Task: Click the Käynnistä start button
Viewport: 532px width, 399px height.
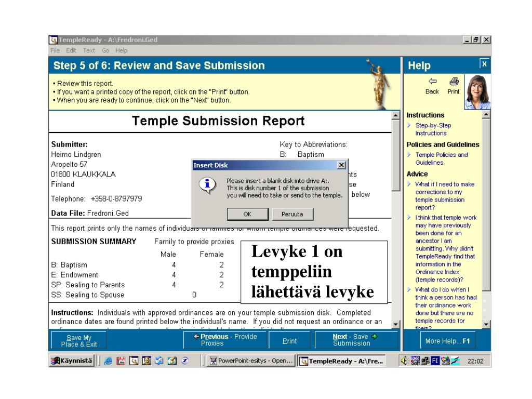Action: pyautogui.click(x=72, y=361)
